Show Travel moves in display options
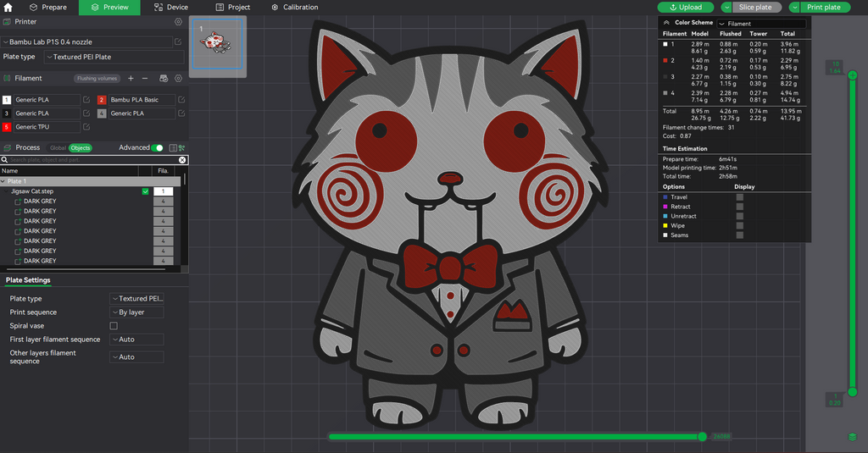Image resolution: width=868 pixels, height=453 pixels. click(x=739, y=197)
